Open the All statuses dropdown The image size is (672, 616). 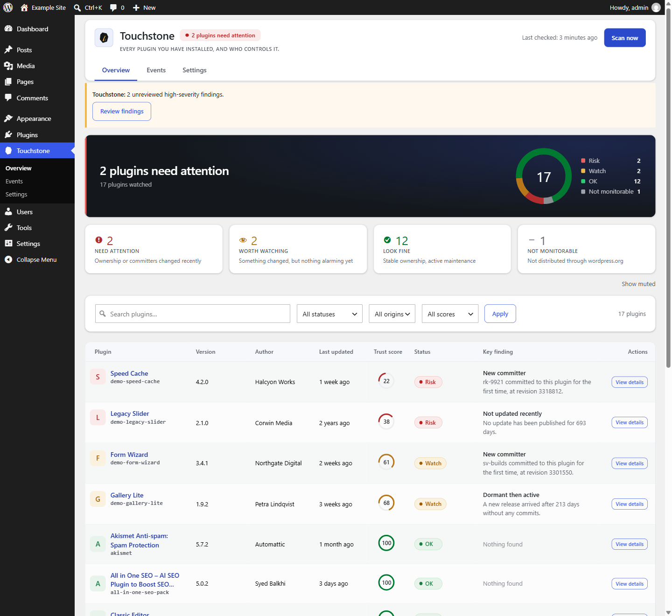click(329, 314)
